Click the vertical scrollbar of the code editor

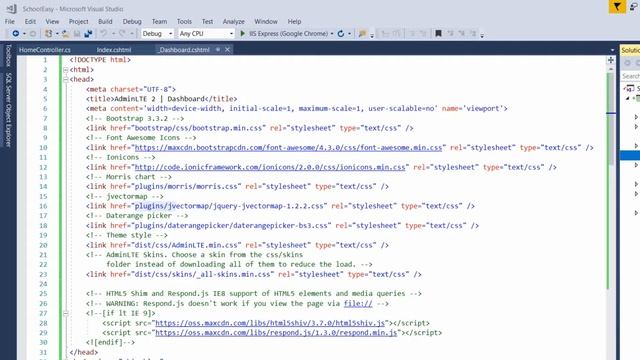[x=611, y=212]
